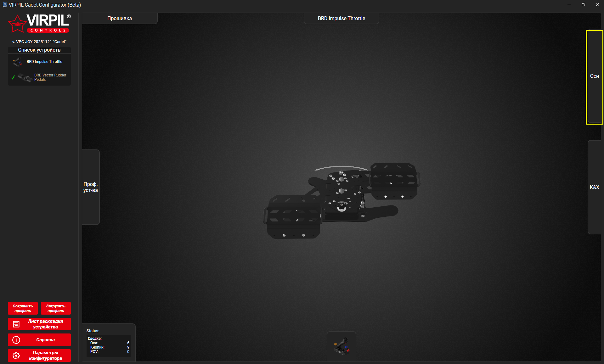Click the list icon on Лист раскладки устройства

pyautogui.click(x=16, y=324)
